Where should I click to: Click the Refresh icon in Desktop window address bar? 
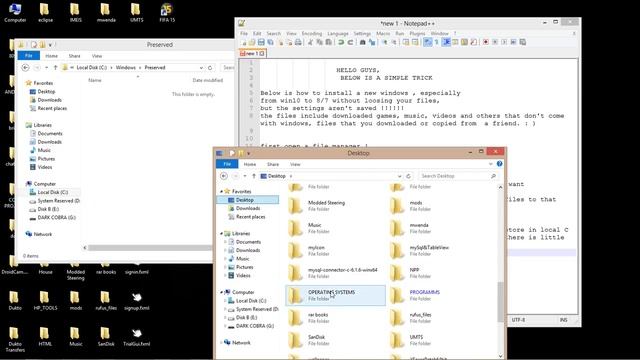408,176
